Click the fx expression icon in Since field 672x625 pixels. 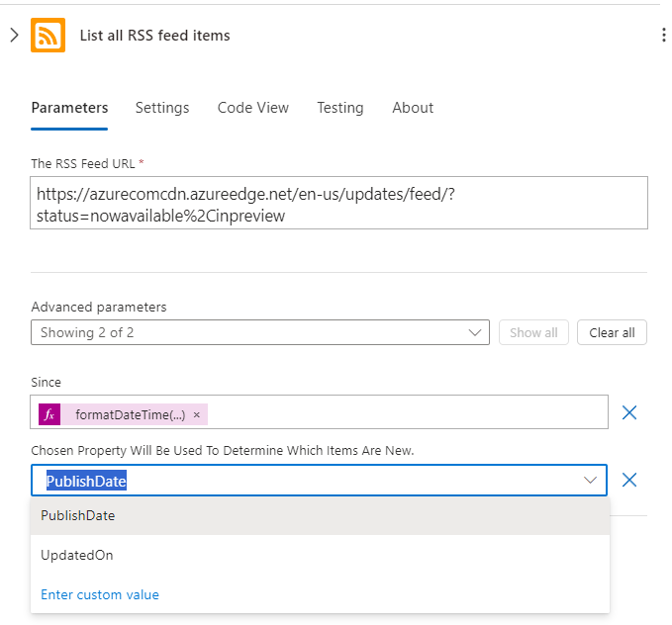49,414
